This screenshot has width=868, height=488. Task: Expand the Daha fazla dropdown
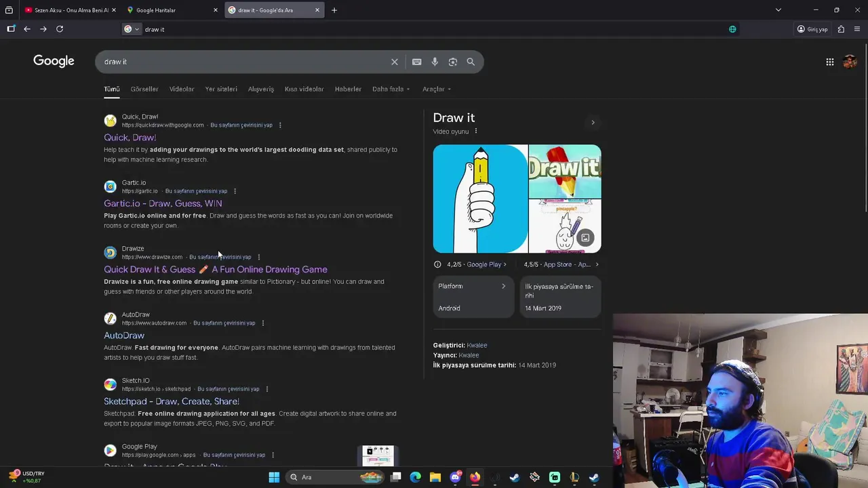pos(391,89)
